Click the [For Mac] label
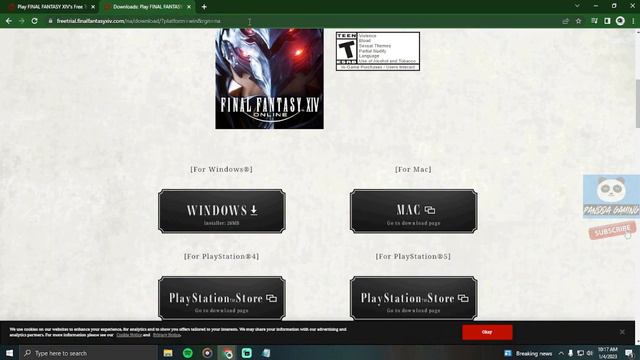Screen dimensions: 640x360 point(413,169)
